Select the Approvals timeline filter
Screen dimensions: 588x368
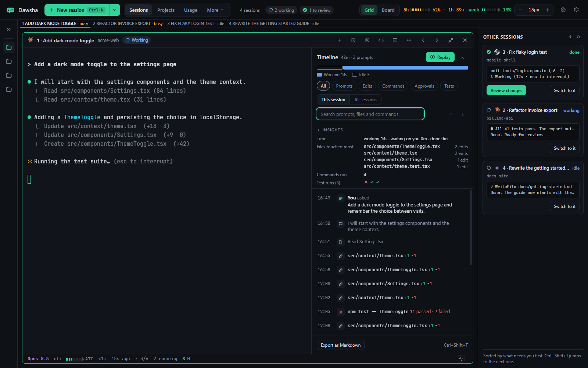pos(424,86)
